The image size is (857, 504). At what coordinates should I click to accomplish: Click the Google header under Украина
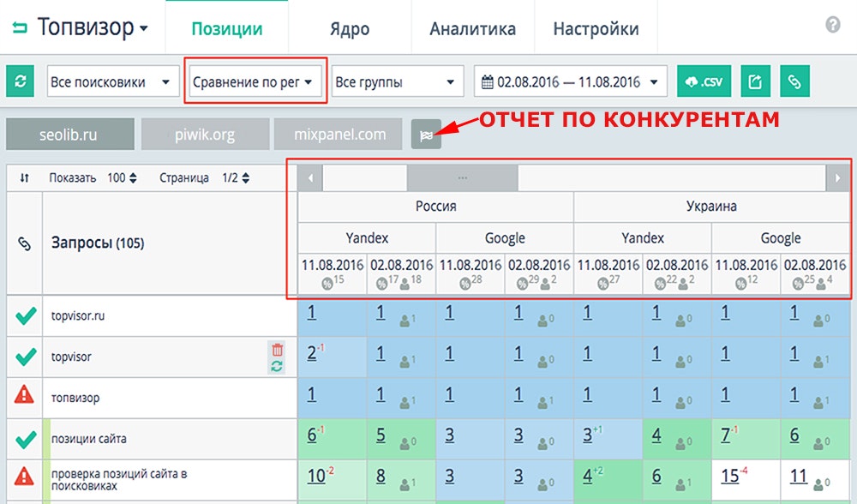[781, 237]
